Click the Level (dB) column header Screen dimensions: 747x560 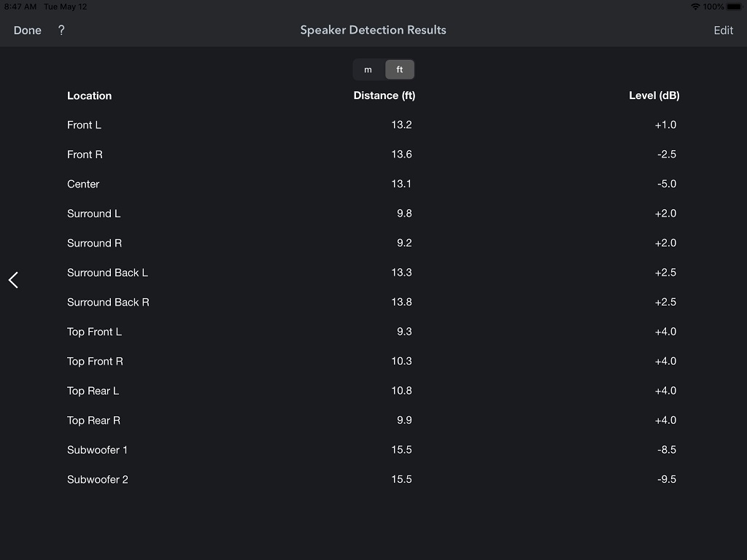[x=654, y=96]
